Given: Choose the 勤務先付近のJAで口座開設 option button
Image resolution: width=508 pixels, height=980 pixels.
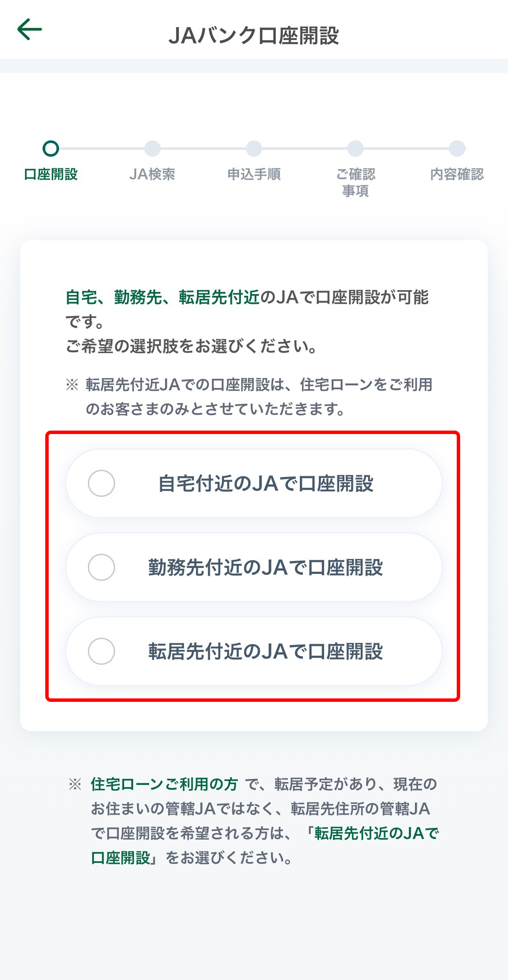Looking at the screenshot, I should 254,568.
